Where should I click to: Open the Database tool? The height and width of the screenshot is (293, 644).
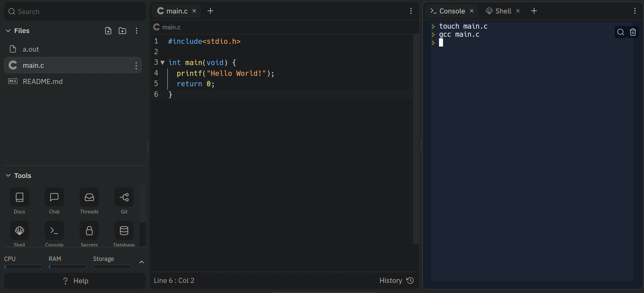pyautogui.click(x=124, y=231)
